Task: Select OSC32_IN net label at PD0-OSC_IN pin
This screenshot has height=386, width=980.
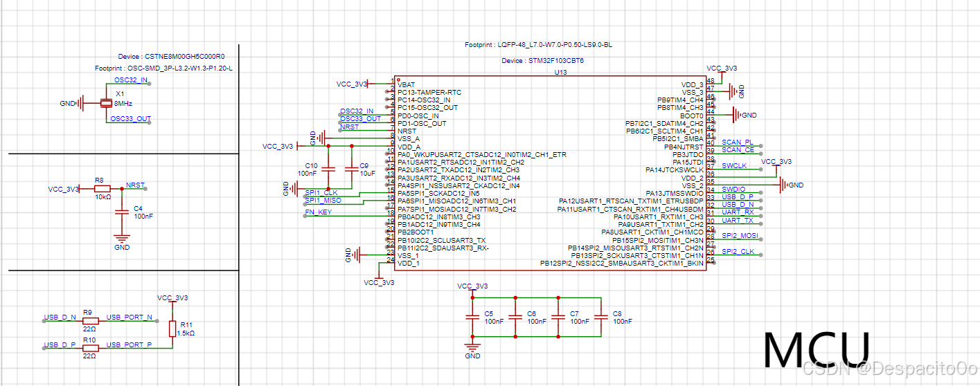Action: tap(357, 111)
